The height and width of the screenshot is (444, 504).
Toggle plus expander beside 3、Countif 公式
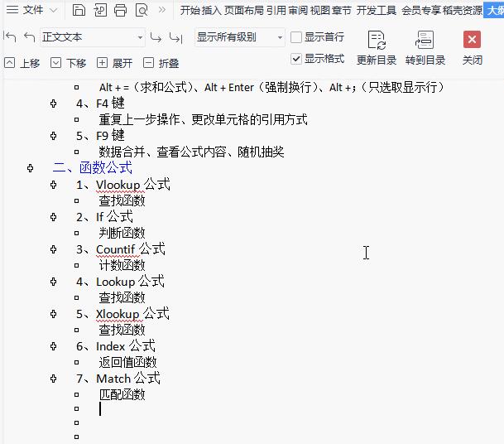(x=53, y=249)
